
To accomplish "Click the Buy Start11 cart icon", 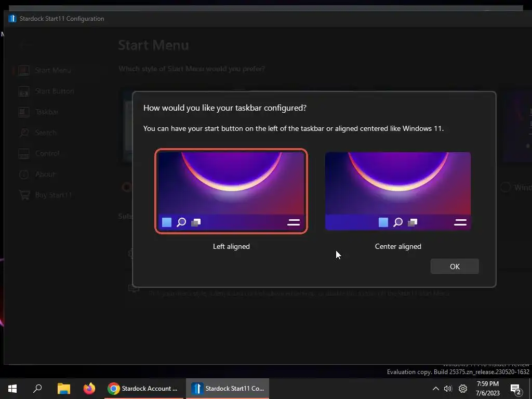I will coord(24,195).
